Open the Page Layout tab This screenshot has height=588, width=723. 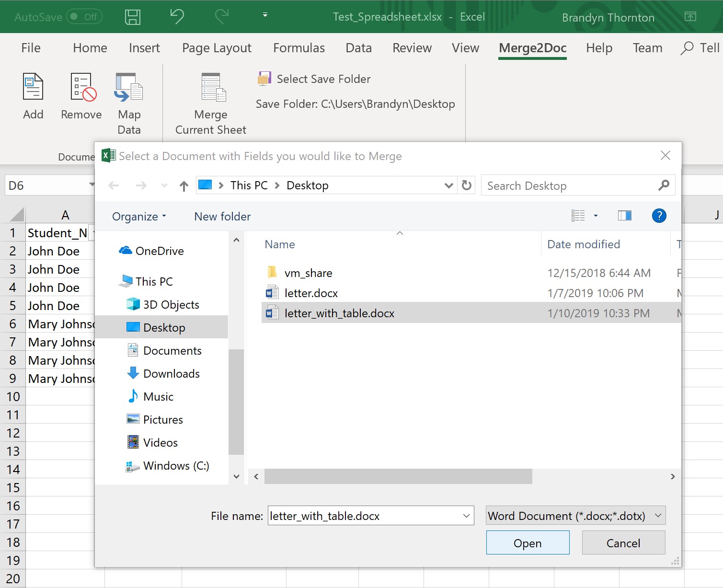coord(217,48)
